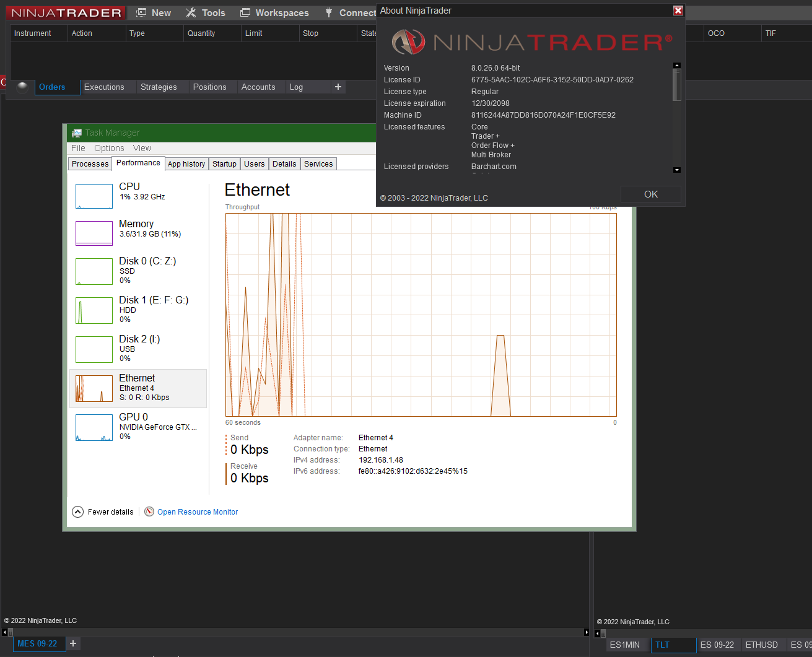Click the About dialog scrollbar thumb
This screenshot has width=812, height=657.
coord(677,84)
